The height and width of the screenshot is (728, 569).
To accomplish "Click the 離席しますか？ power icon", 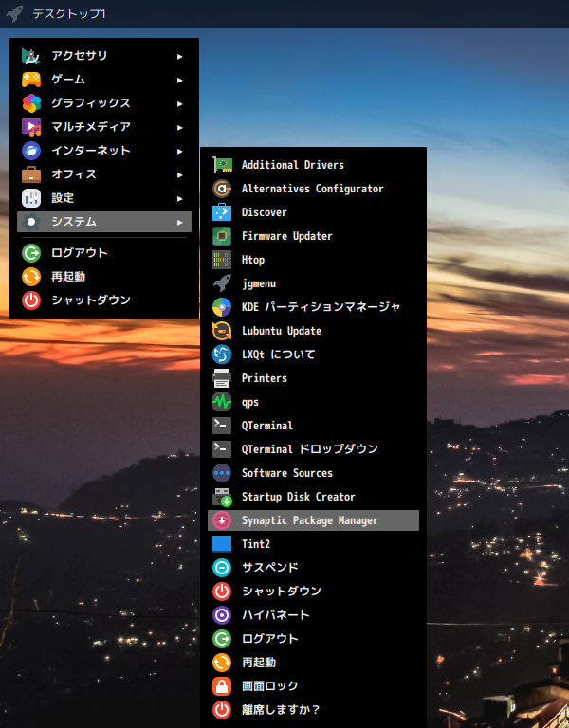I will (x=222, y=710).
